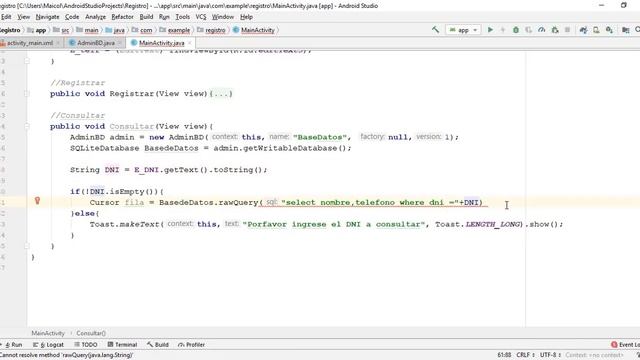Close the activity_main.xml tab
The image size is (640, 360).
point(58,43)
